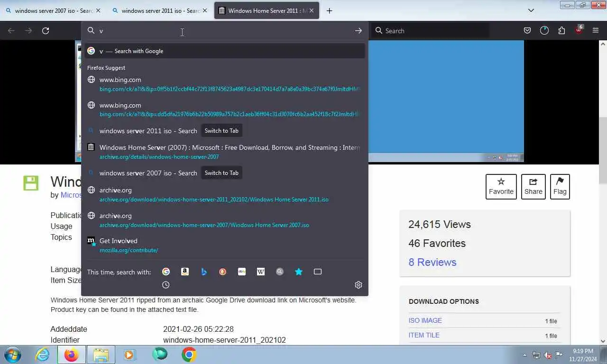Search with Google one-off engine icon
This screenshot has height=364, width=607.
click(x=166, y=272)
